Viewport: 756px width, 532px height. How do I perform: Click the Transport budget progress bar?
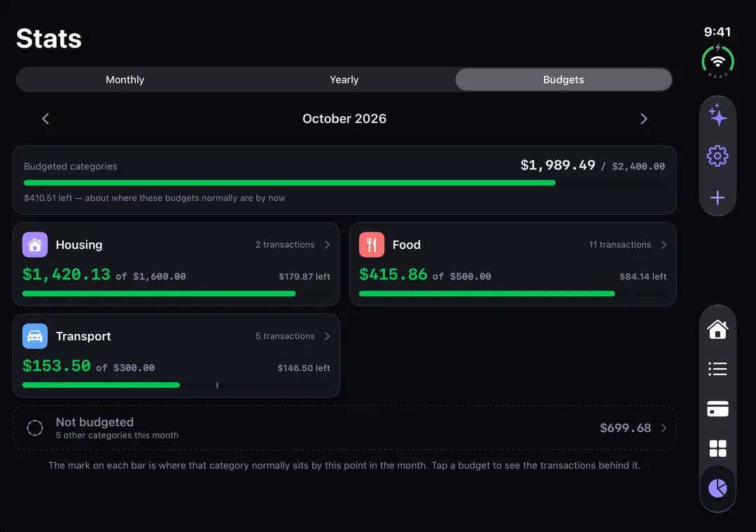[176, 385]
